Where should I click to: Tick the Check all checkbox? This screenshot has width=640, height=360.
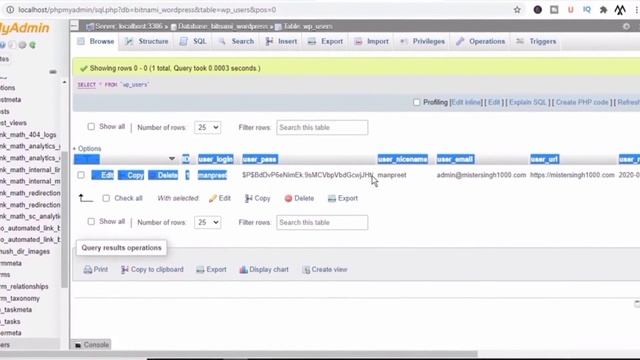point(106,198)
